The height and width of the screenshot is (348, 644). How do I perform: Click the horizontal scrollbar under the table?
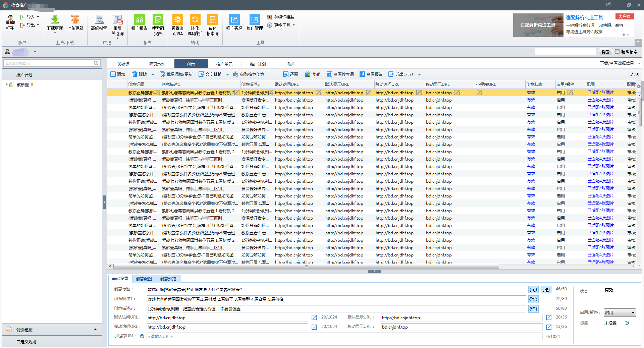coord(306,267)
